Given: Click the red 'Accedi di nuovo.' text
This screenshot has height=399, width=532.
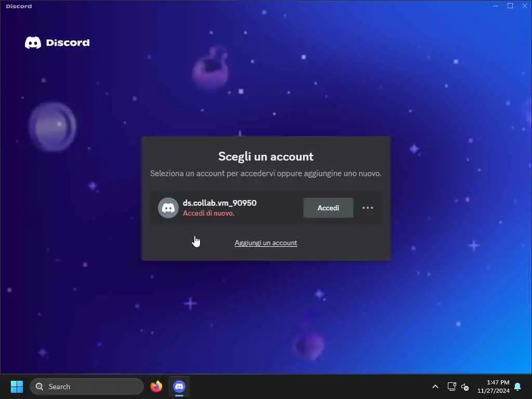Looking at the screenshot, I should [x=209, y=214].
